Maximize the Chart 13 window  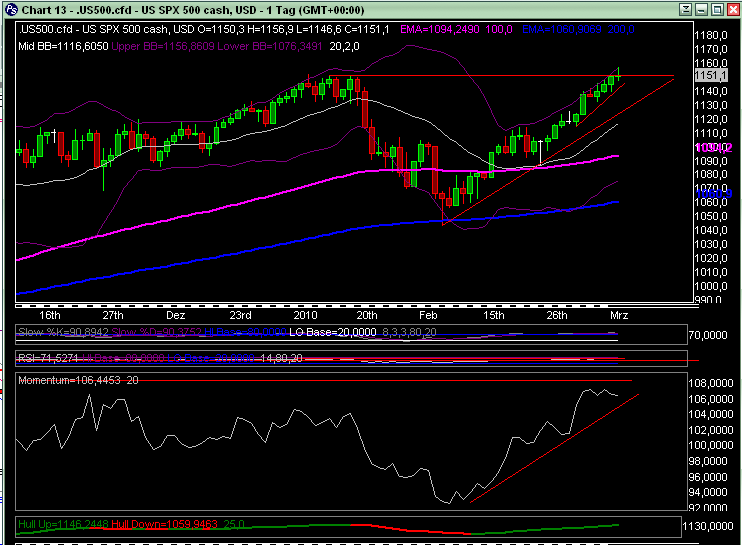pyautogui.click(x=717, y=9)
